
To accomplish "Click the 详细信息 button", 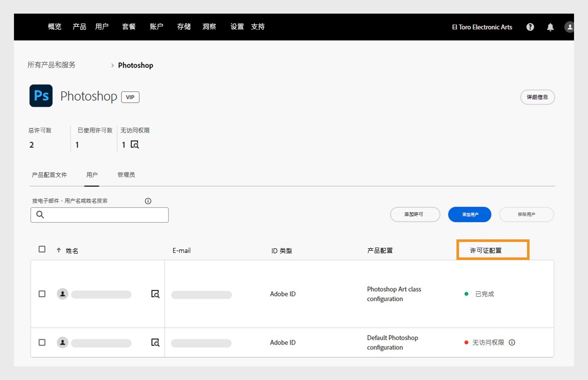I will pyautogui.click(x=537, y=97).
